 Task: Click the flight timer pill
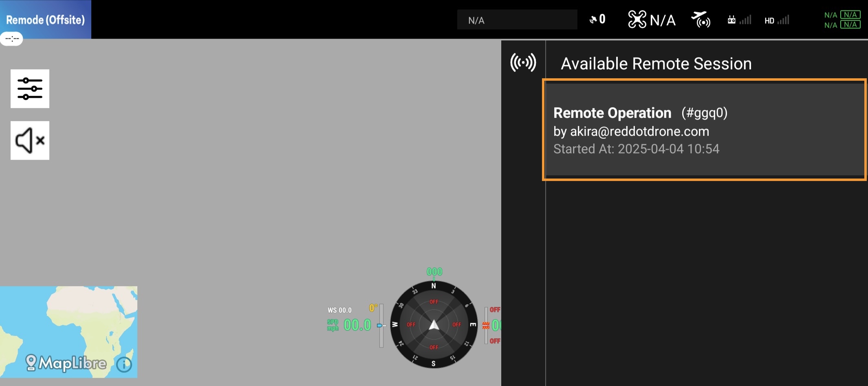[12, 39]
